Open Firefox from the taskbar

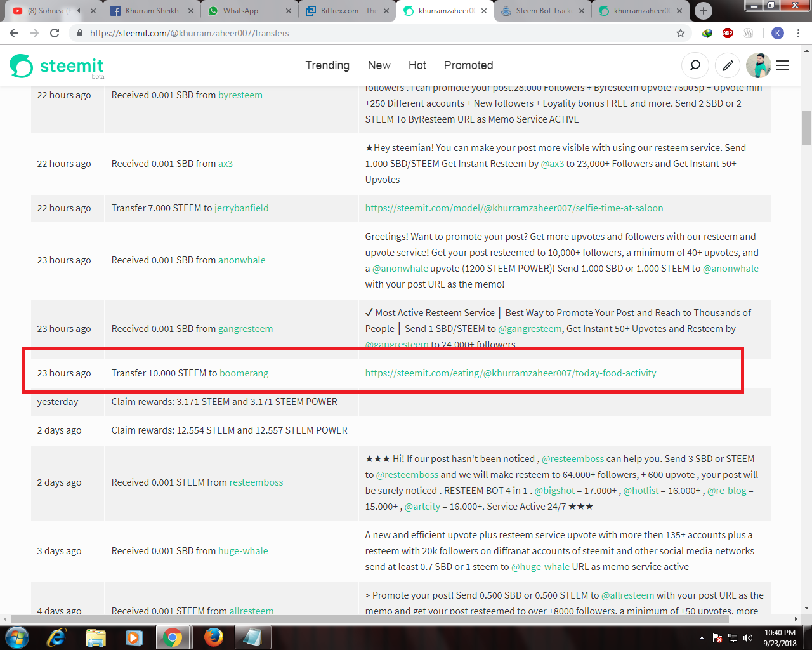pos(214,637)
